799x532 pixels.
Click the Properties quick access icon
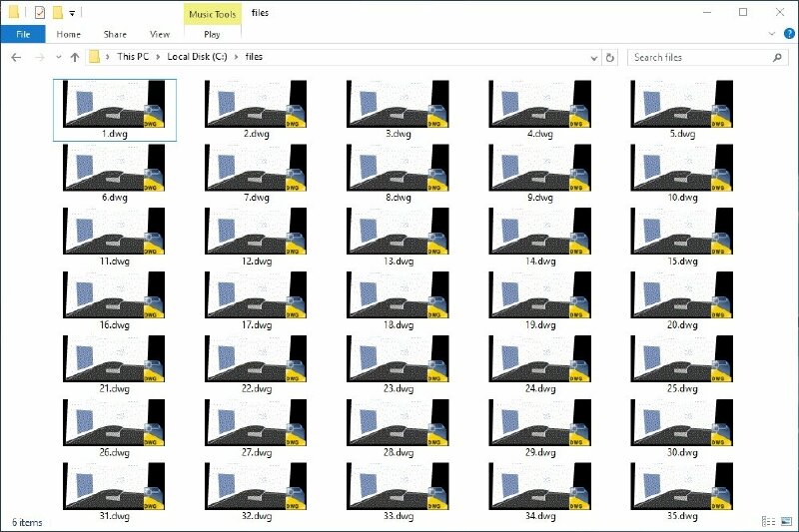(x=40, y=12)
